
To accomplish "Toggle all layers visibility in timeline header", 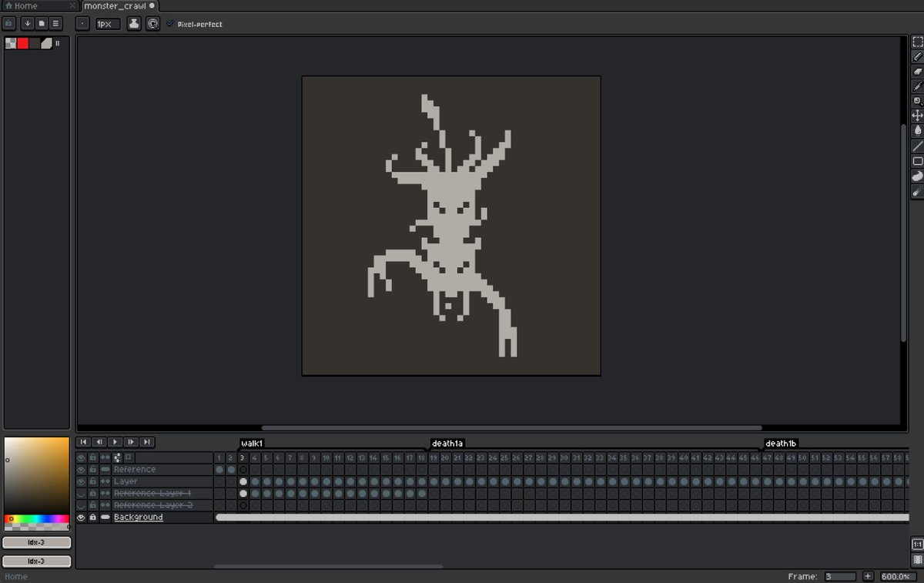I will point(81,457).
